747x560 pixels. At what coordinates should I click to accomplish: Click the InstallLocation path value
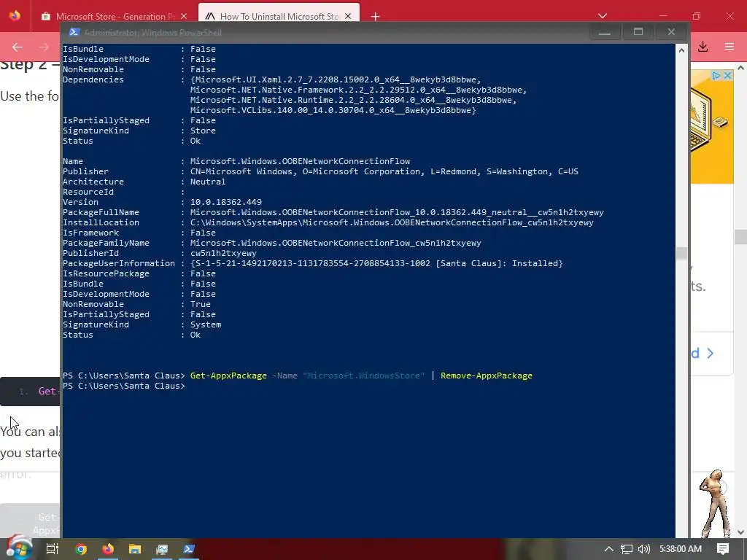[392, 222]
